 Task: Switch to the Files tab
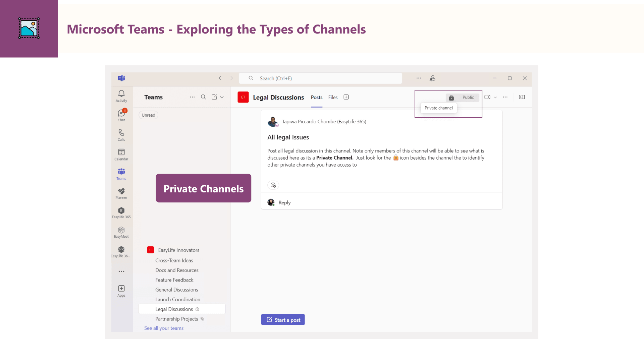333,97
